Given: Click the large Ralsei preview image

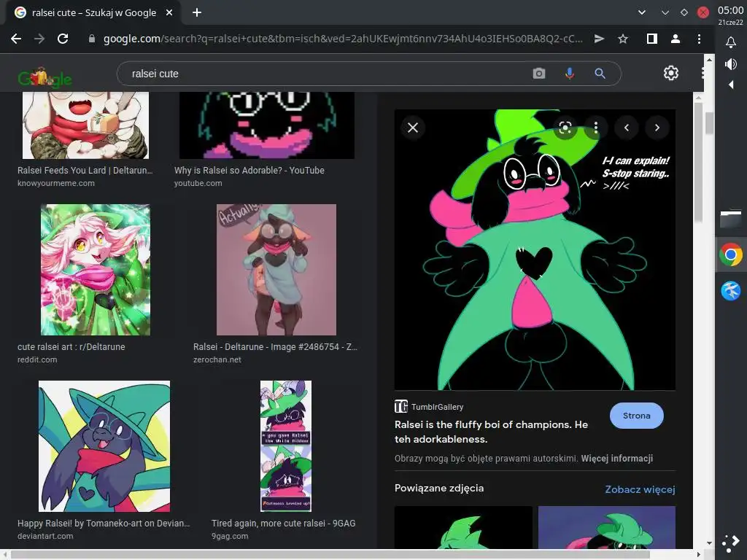Looking at the screenshot, I should 535,250.
